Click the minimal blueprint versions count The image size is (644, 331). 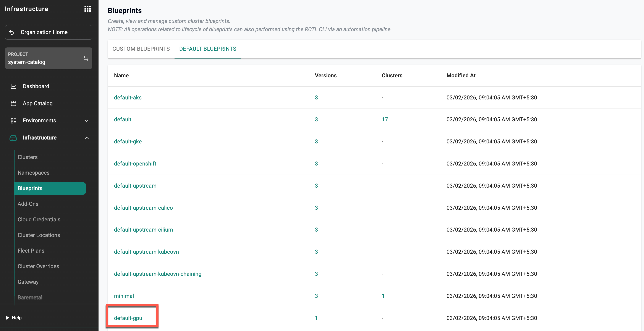(x=316, y=296)
